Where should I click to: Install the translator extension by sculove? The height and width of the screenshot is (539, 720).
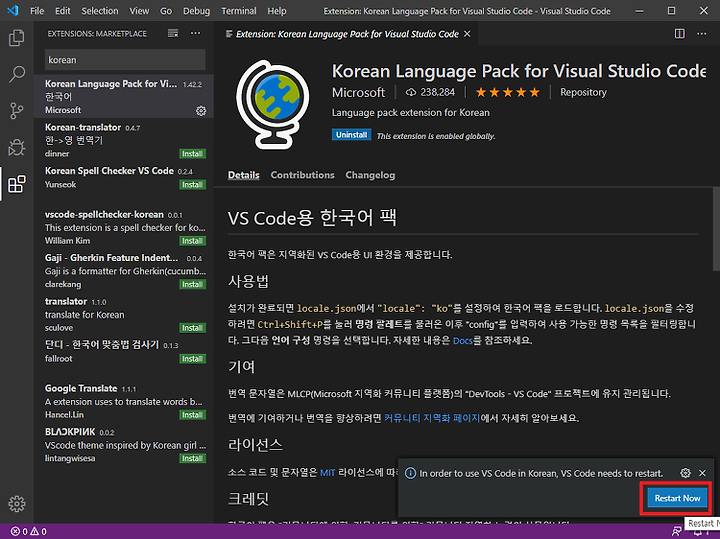tap(192, 328)
